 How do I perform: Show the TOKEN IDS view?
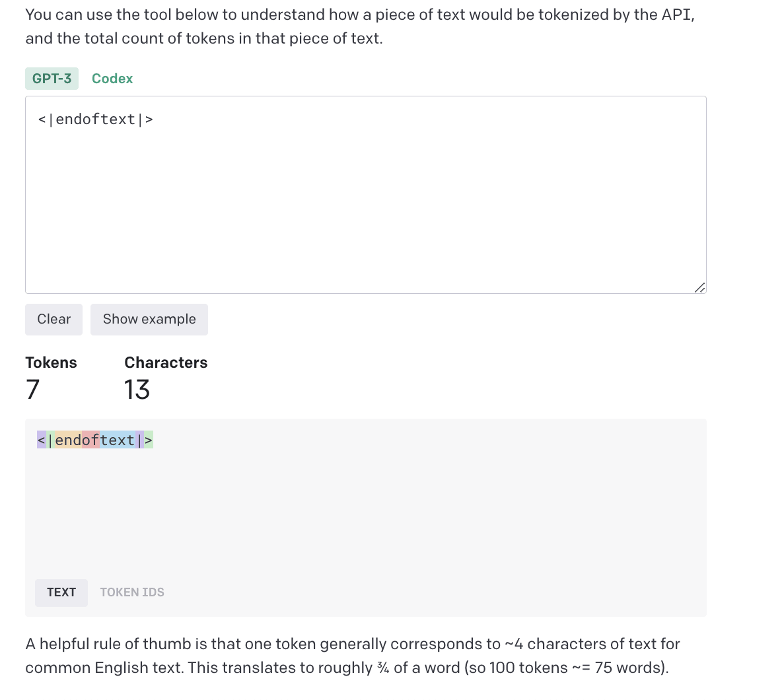coord(132,592)
